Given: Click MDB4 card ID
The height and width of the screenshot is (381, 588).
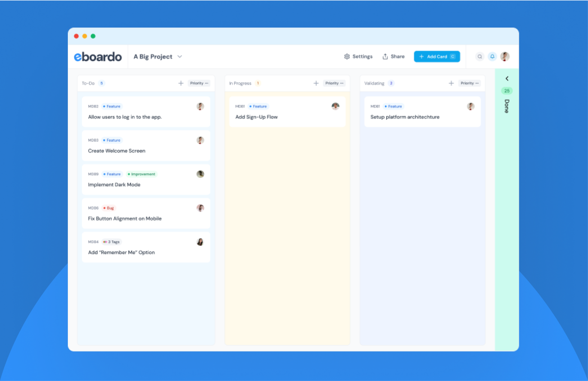Looking at the screenshot, I should coord(93,242).
